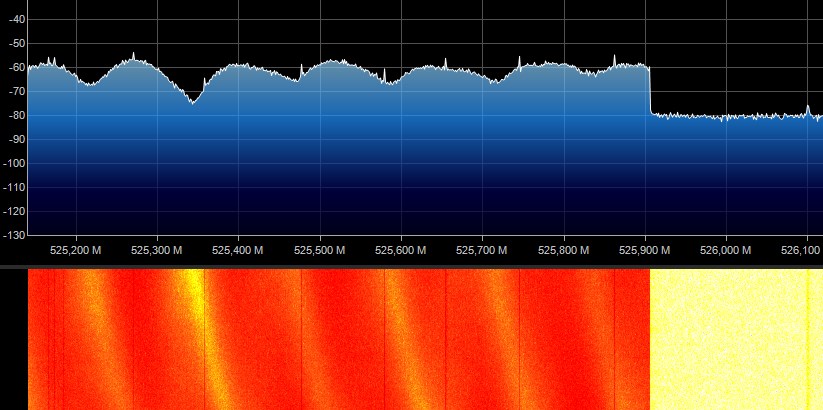
Task: Select the 525,400 M frequency label
Action: [x=237, y=250]
